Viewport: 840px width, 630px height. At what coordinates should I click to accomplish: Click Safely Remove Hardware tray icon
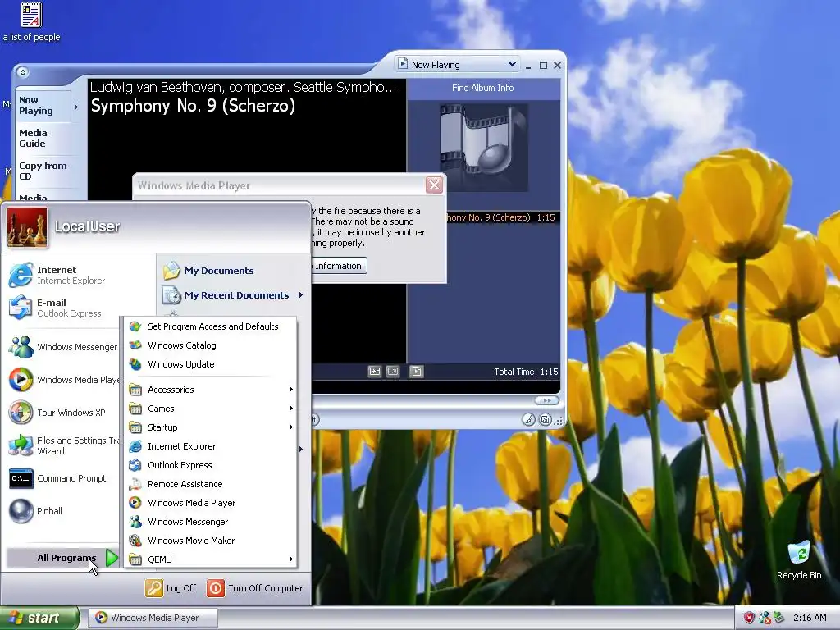(778, 619)
